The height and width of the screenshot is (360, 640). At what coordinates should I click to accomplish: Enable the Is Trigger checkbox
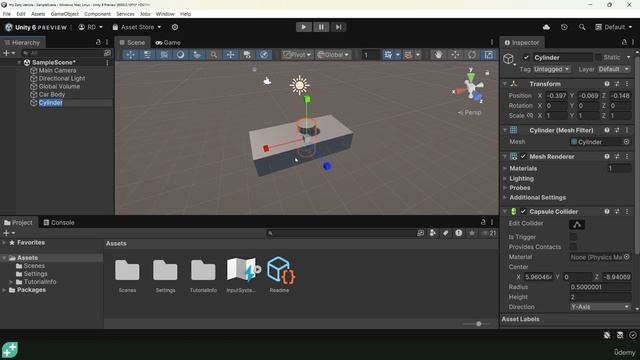click(x=573, y=237)
